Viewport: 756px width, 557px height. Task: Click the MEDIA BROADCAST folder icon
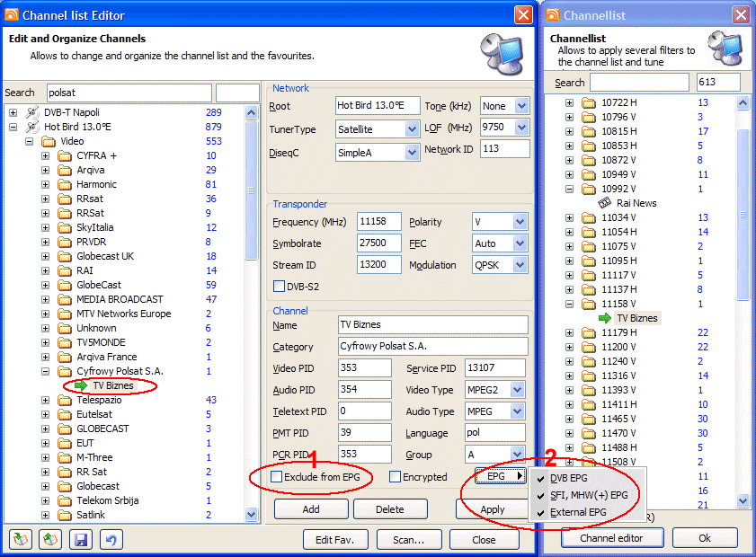coord(64,299)
